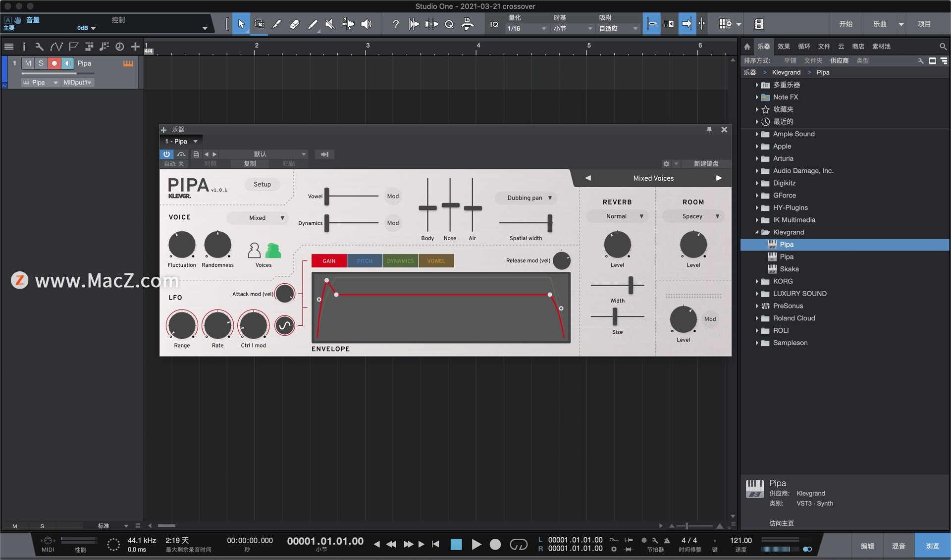
Task: Solo the Pipa track
Action: 41,63
